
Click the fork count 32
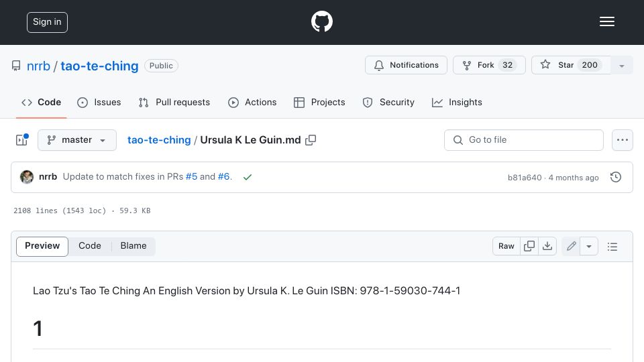click(508, 65)
